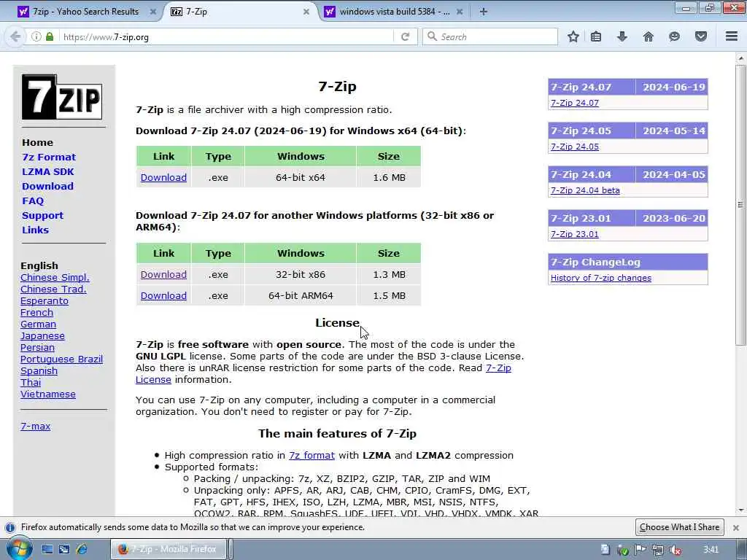
Task: Close the 7zip Yahoo Search Results tab
Action: (x=153, y=12)
